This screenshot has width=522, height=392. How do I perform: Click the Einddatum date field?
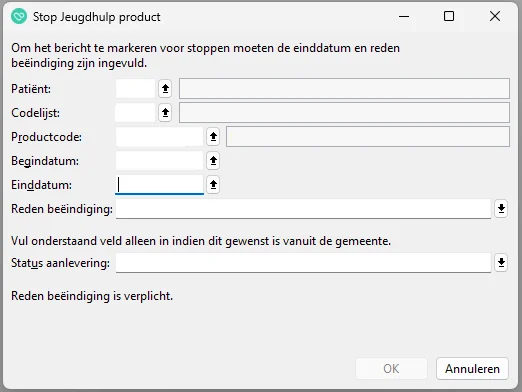159,185
